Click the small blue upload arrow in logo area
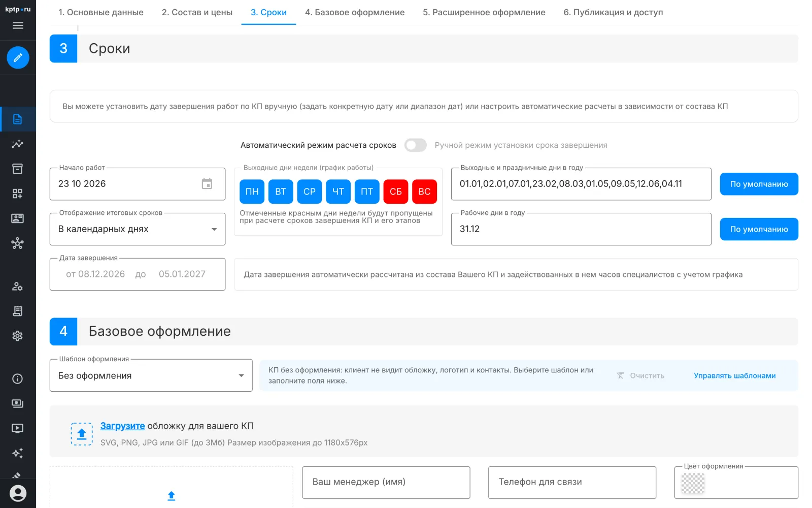 coord(172,496)
